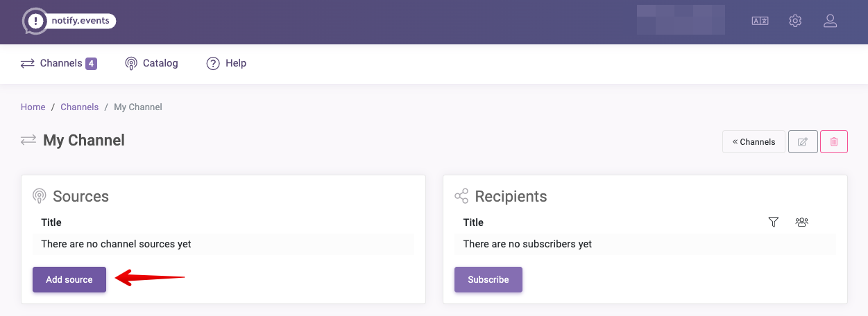Click the recipients group users icon

click(802, 222)
